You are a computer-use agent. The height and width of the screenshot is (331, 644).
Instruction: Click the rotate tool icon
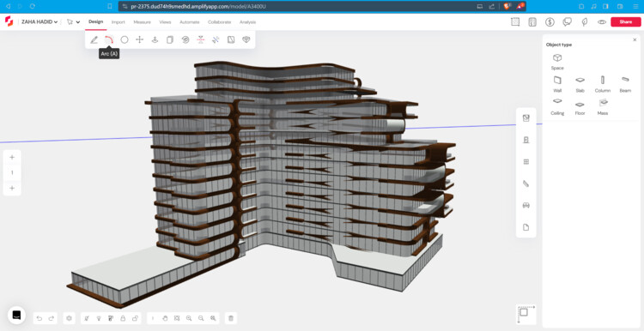click(185, 39)
